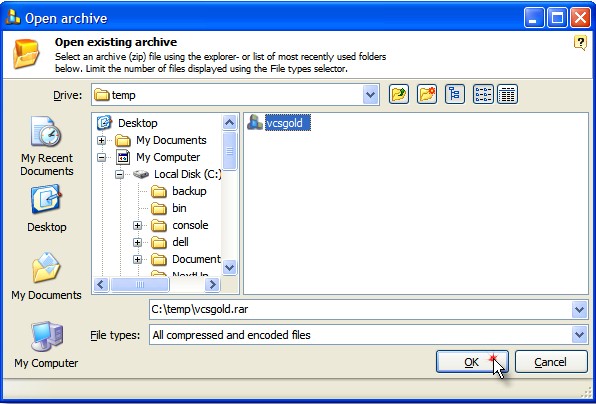Maximize the Open archive window
Screen dimensions: 596x404
[557, 18]
